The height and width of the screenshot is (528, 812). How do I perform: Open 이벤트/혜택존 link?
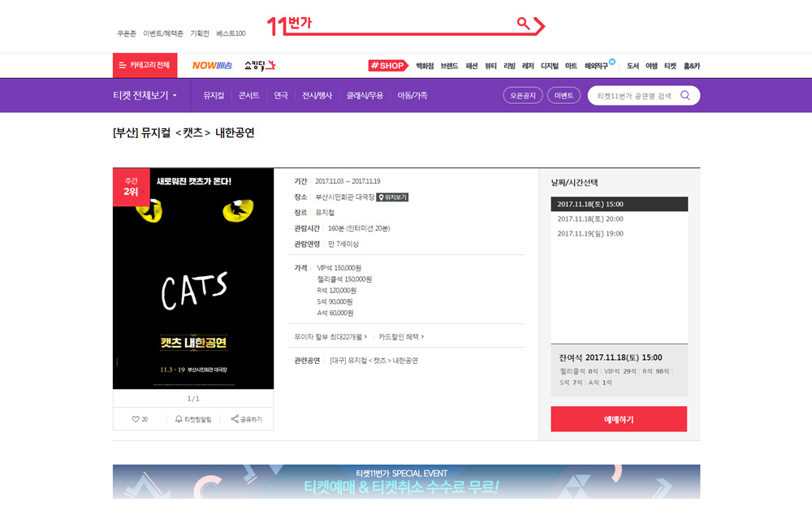click(x=163, y=33)
